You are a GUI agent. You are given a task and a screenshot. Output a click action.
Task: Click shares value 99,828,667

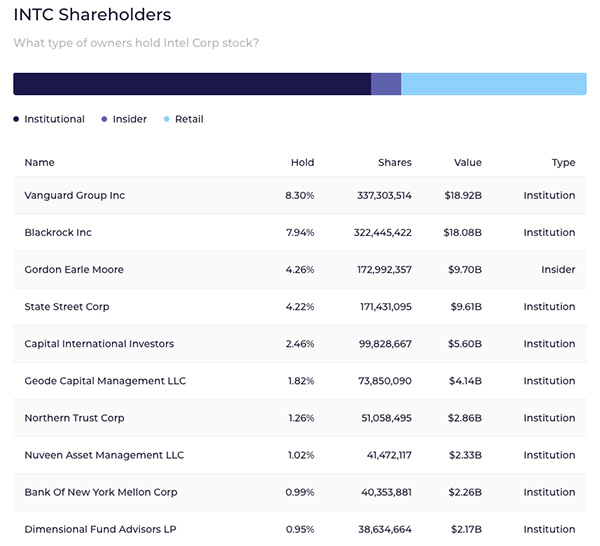click(x=385, y=344)
